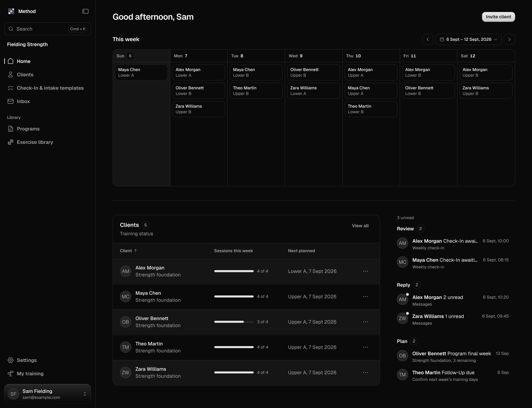Click Alex Morgan's 4 of 4 progress bar
Viewport: 532px width, 408px height.
[x=234, y=271]
